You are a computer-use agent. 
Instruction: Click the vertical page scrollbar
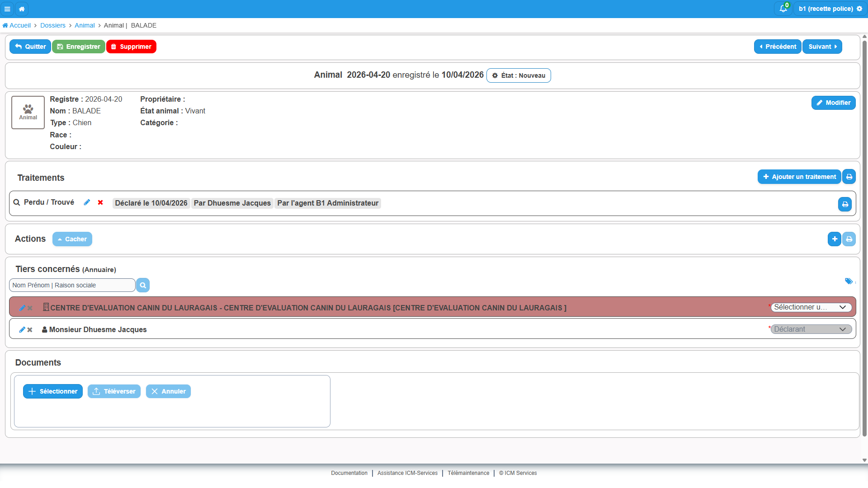[x=864, y=238]
